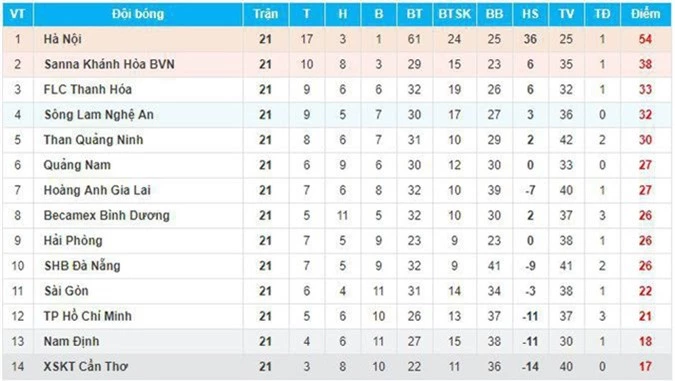Open the Hà Nội team row
The width and height of the screenshot is (675, 381).
[x=337, y=39]
